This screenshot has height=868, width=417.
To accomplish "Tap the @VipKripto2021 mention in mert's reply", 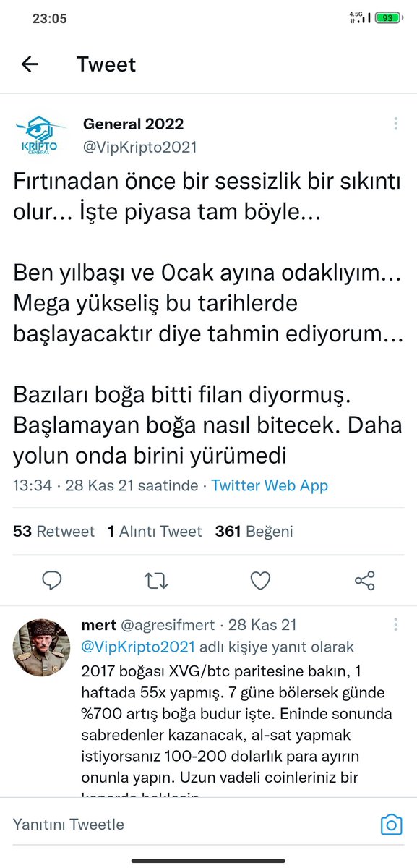I will click(139, 647).
